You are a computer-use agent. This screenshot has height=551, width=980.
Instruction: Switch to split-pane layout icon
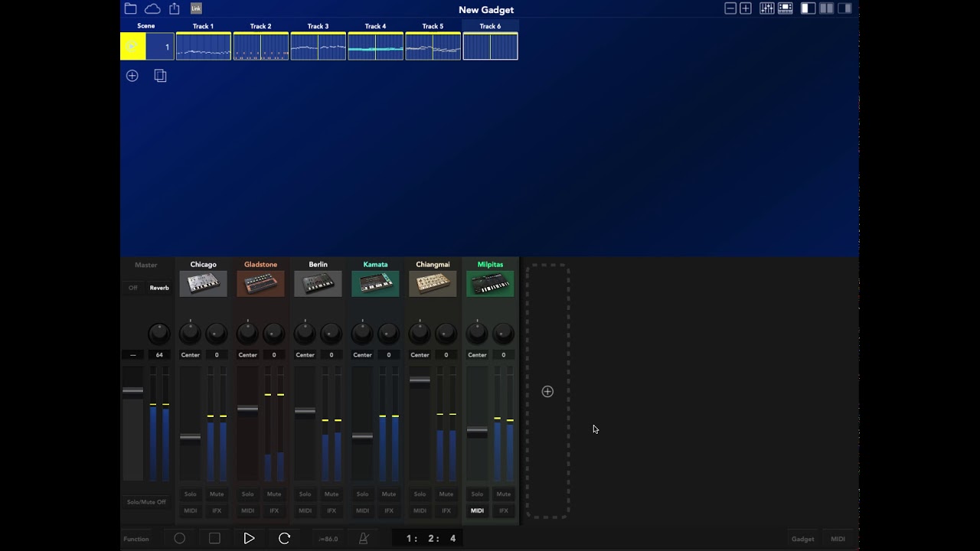coord(826,8)
